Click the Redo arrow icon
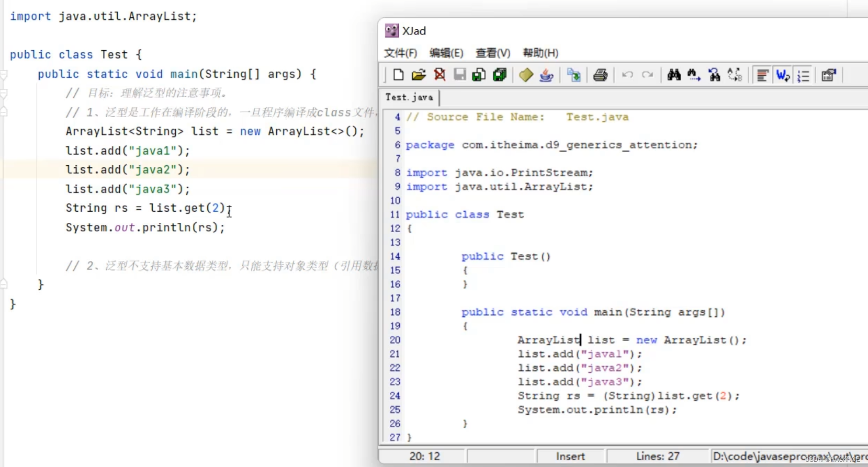 (x=648, y=75)
